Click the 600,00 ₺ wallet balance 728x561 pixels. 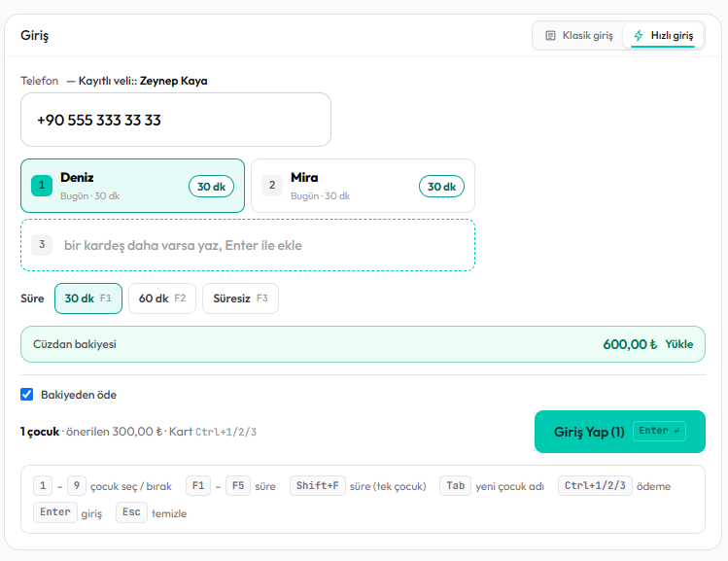pyautogui.click(x=630, y=344)
